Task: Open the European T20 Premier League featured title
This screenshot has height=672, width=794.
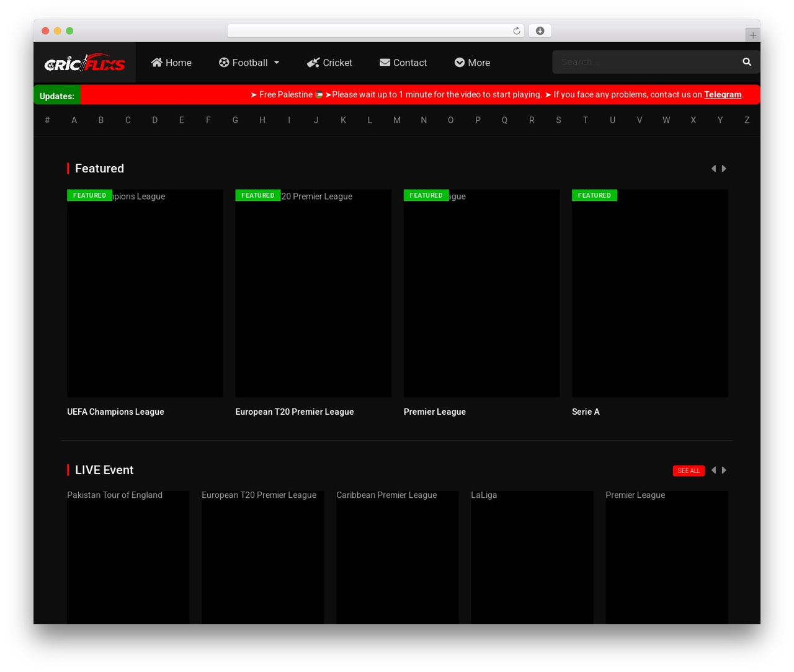Action: point(295,412)
